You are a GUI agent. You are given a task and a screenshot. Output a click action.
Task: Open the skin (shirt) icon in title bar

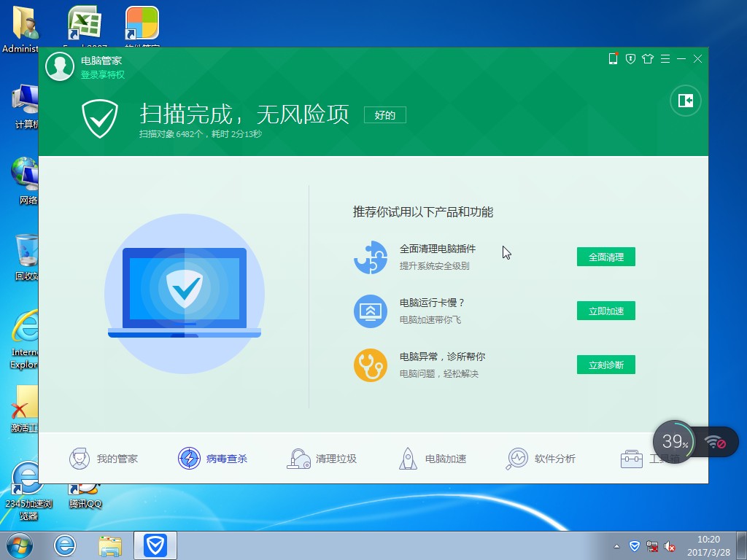[648, 58]
